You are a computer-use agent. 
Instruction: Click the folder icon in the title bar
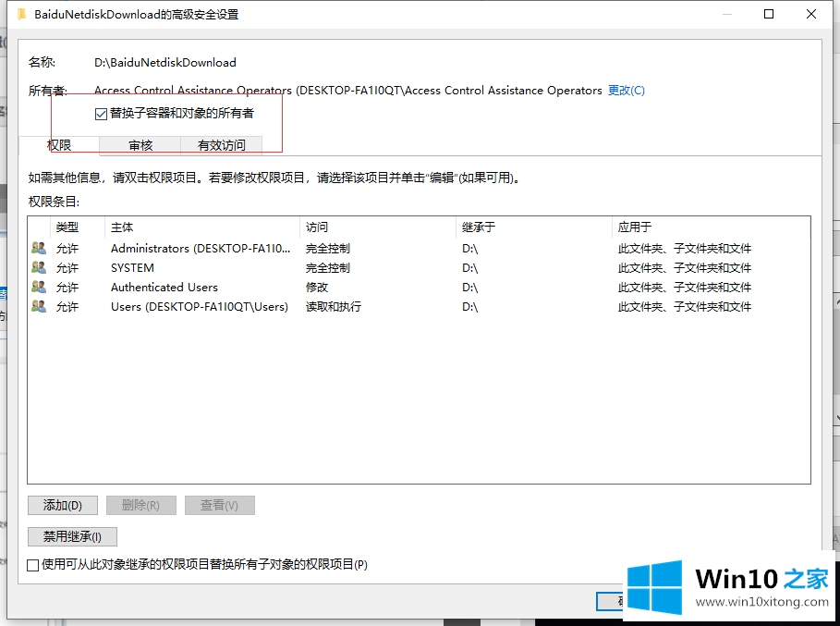click(21, 15)
